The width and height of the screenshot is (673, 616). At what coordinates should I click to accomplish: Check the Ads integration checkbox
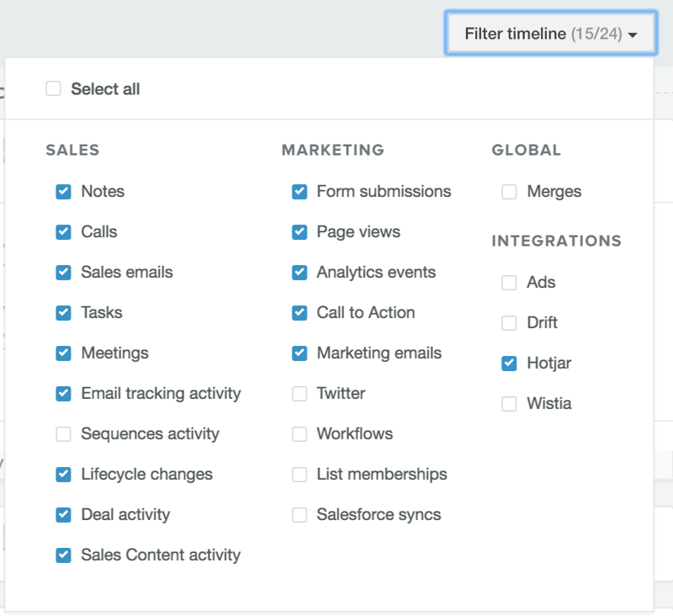pyautogui.click(x=509, y=283)
